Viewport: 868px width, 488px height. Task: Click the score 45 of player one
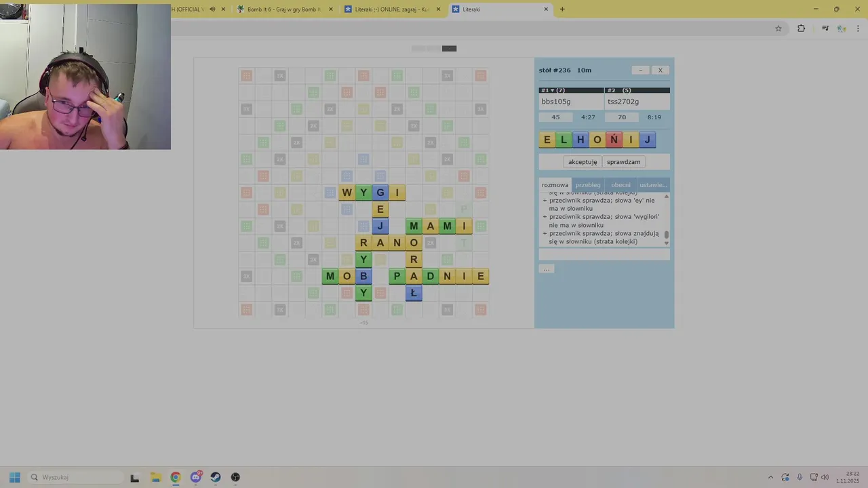pyautogui.click(x=555, y=117)
